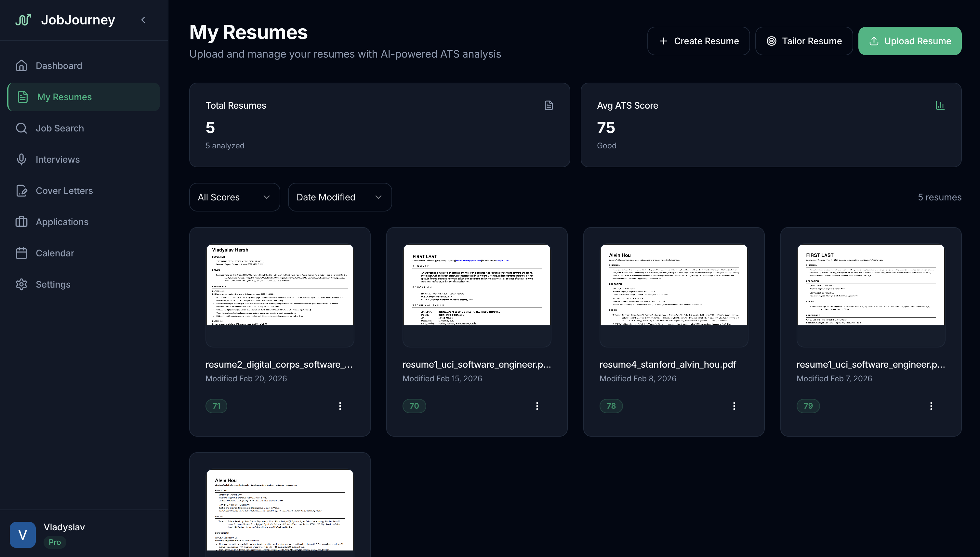Click the ATS score badge 71

click(216, 406)
